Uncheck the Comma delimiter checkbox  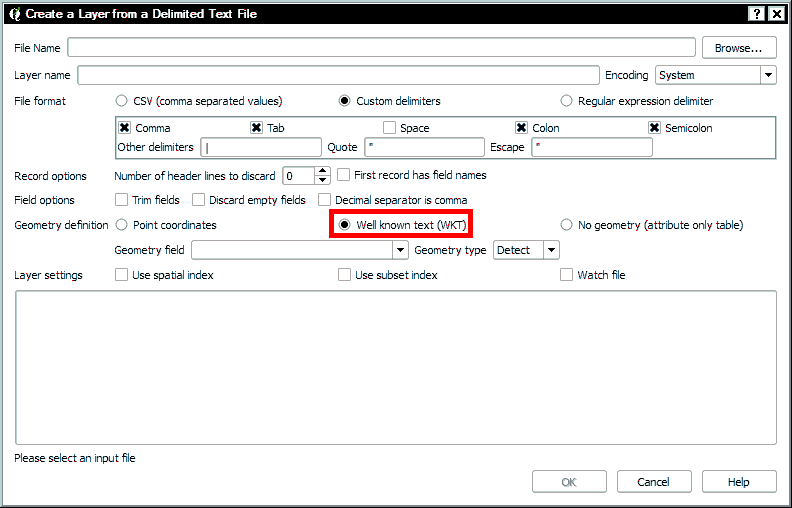125,128
